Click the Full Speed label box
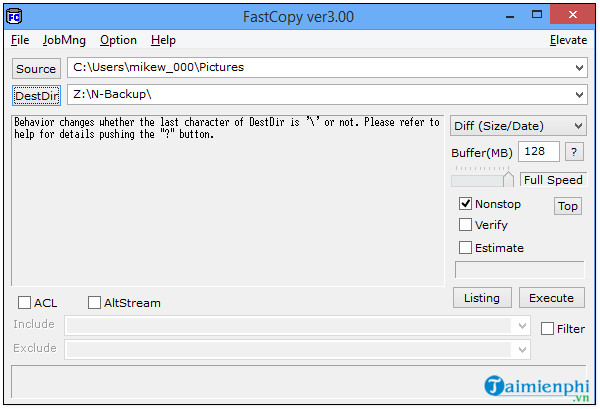 pos(553,180)
